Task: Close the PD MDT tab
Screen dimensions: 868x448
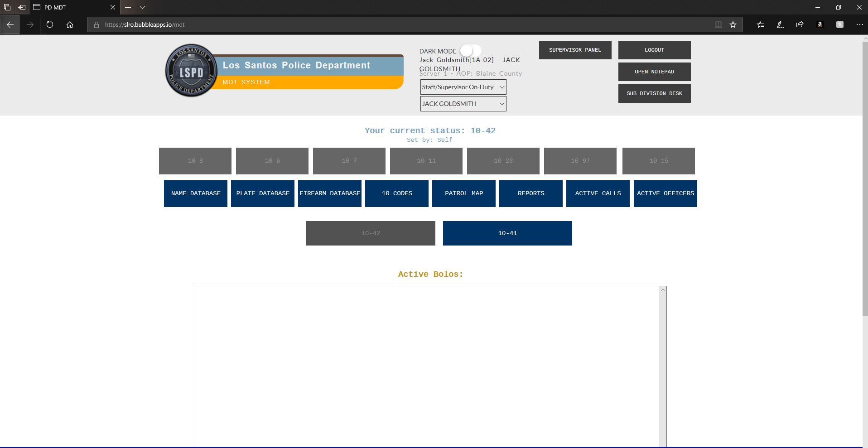Action: coord(113,7)
